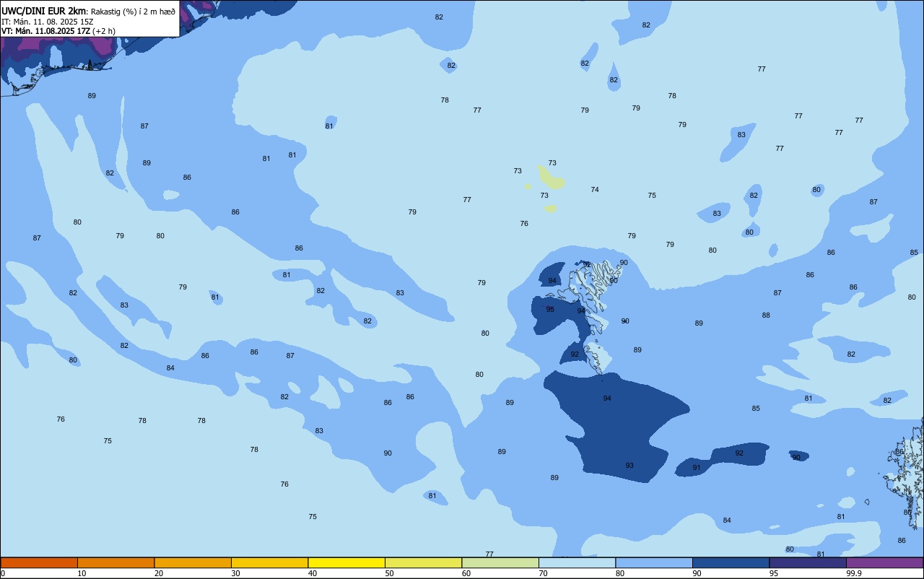Click the '93' value in dark blue area

pyautogui.click(x=629, y=466)
